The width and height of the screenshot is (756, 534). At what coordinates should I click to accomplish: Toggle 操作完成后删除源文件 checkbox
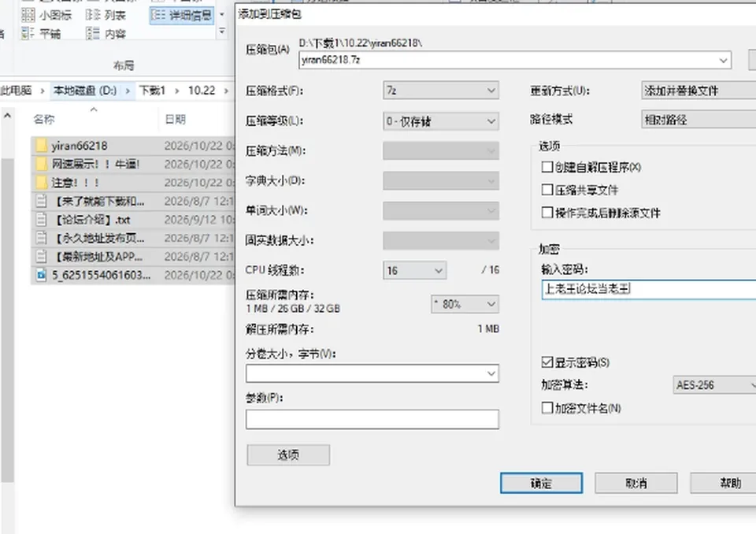tap(547, 213)
